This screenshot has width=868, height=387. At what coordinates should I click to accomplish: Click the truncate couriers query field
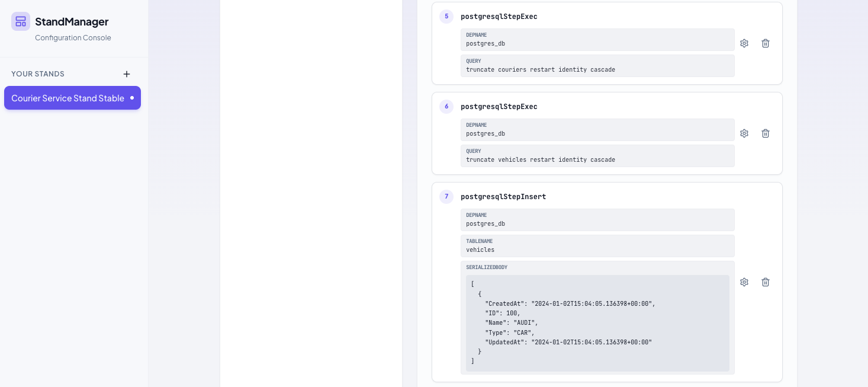597,66
